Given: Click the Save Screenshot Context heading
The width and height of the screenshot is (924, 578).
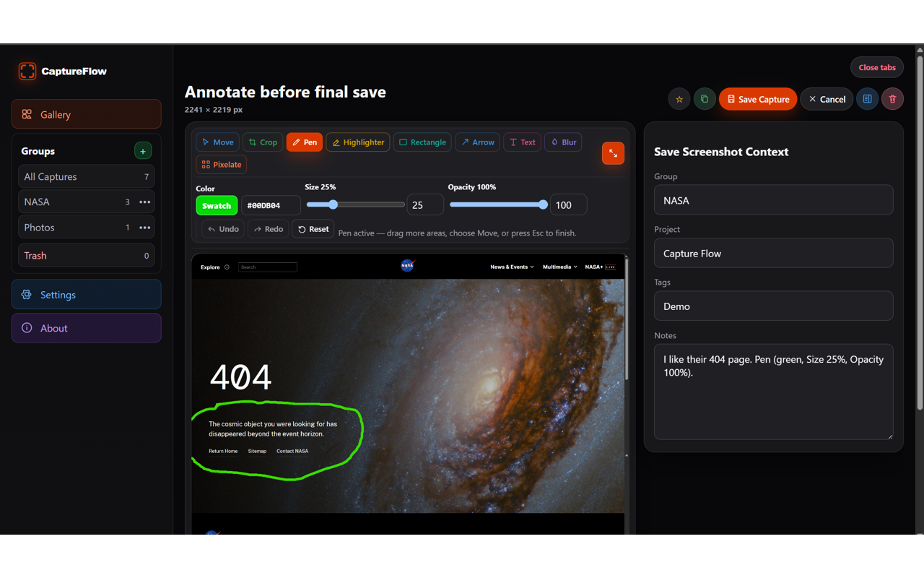Looking at the screenshot, I should (x=721, y=152).
